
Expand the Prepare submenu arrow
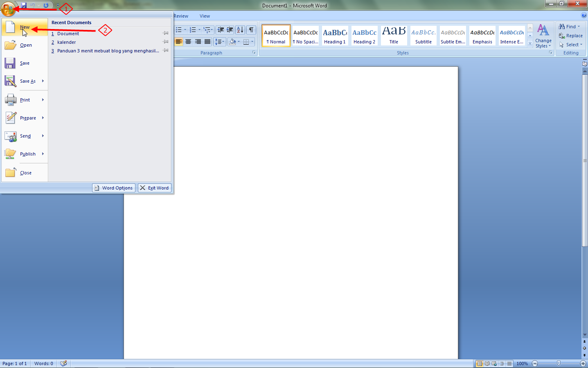[x=43, y=118]
